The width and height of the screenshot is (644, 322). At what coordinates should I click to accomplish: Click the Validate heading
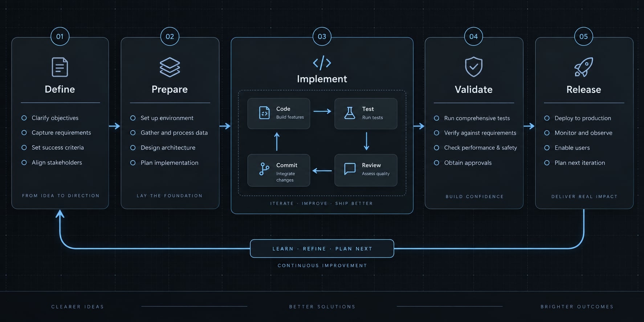(x=473, y=90)
